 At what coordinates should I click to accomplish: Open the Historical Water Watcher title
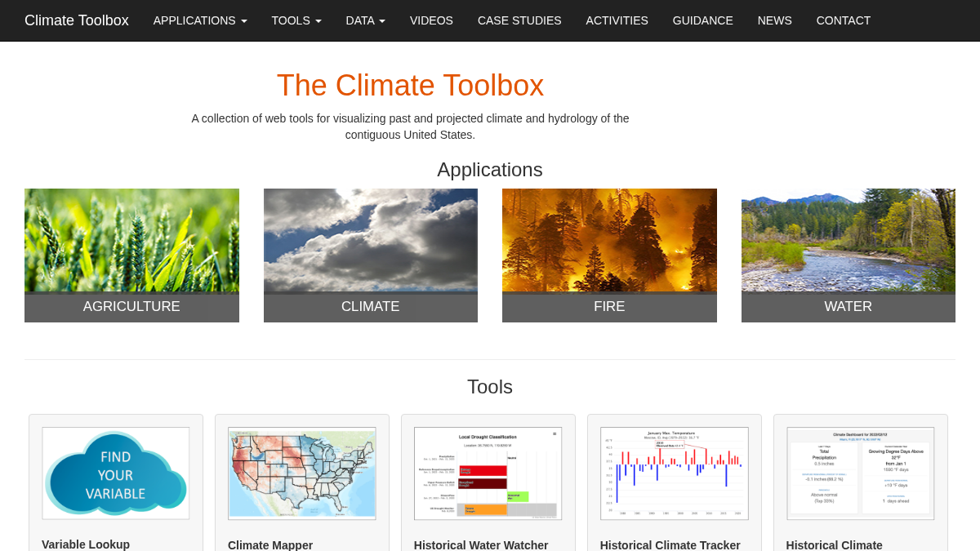point(481,544)
